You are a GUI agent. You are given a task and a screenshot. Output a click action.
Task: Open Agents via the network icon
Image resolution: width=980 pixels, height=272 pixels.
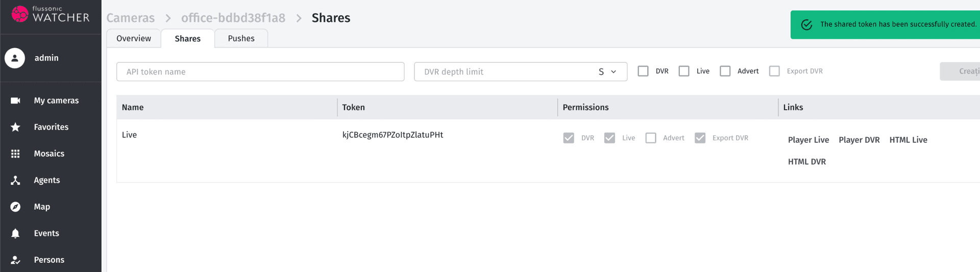[x=15, y=180]
